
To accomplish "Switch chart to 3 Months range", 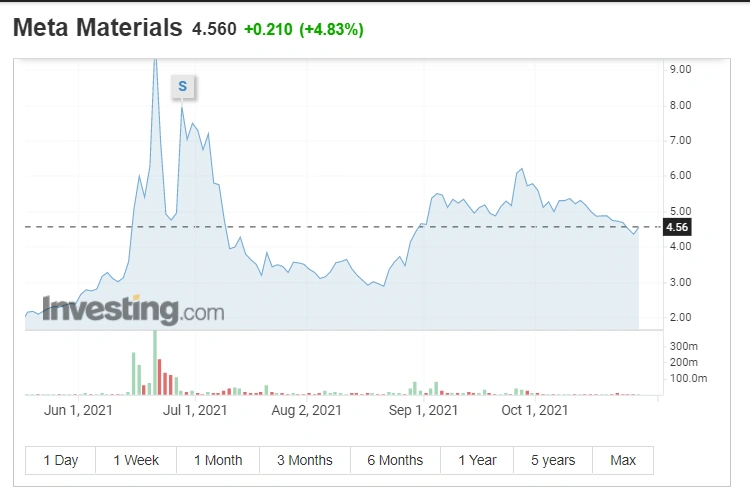I will click(305, 460).
